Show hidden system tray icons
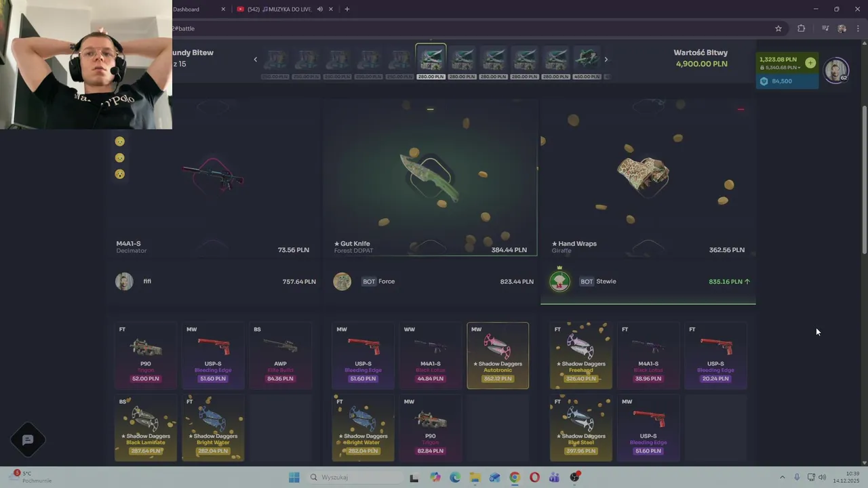 (x=782, y=477)
